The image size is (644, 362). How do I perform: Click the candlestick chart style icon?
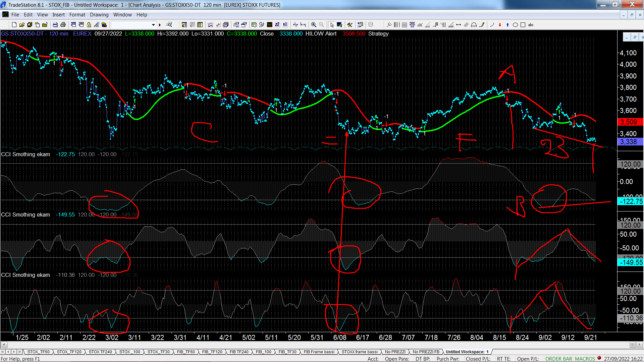pos(285,25)
